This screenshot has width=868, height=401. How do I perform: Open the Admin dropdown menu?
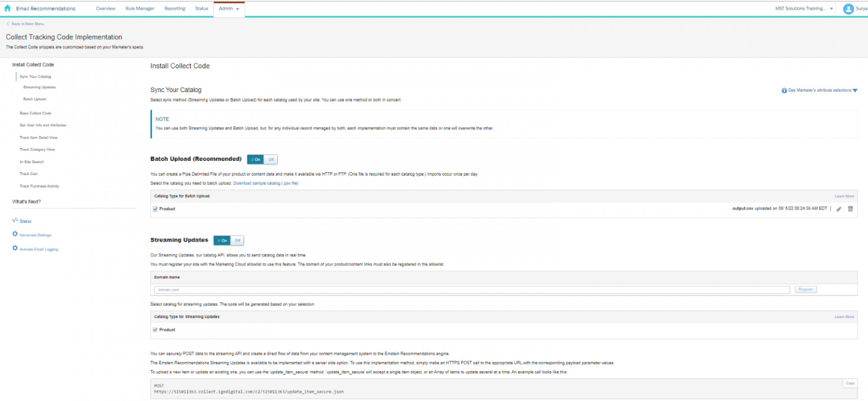229,8
